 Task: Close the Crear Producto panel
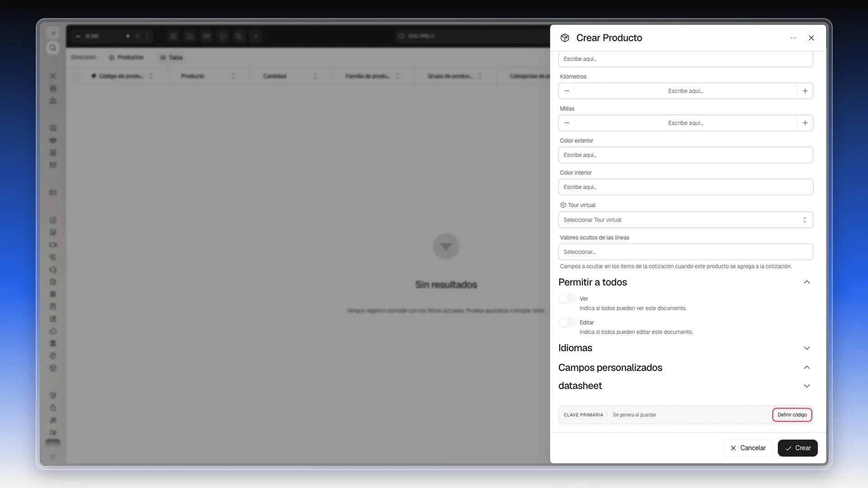[811, 38]
